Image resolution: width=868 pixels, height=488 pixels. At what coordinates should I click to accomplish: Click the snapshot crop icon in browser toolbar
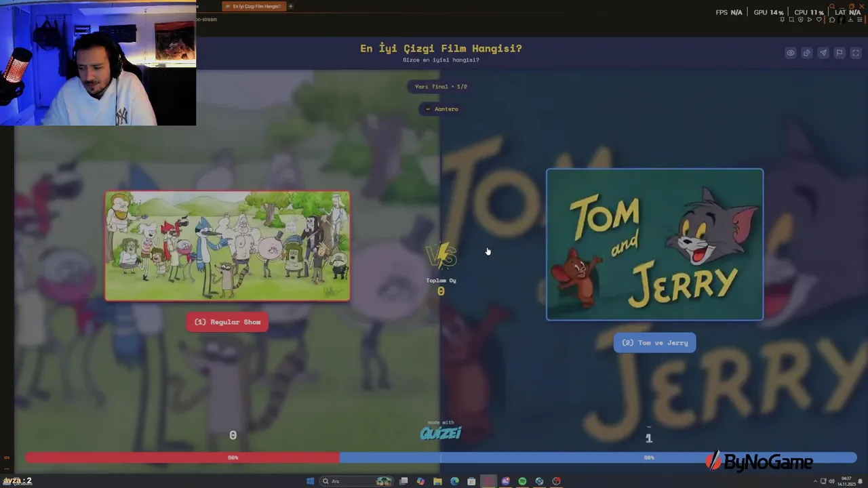[791, 20]
